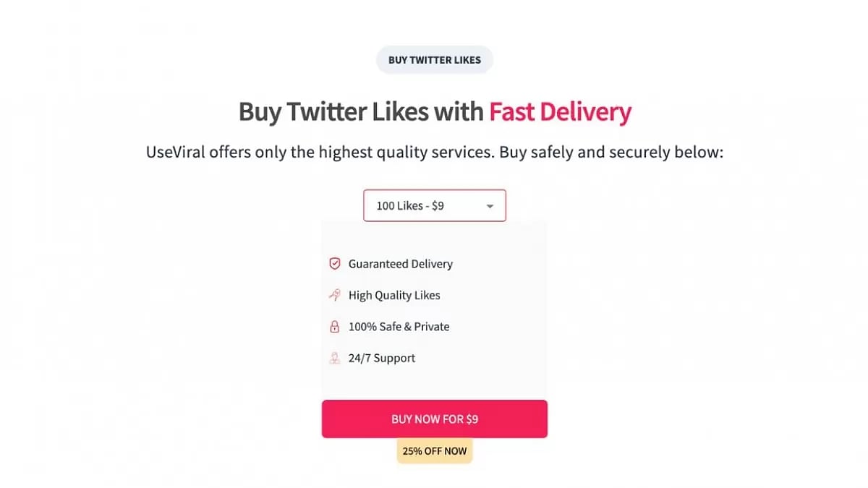
Task: Expand the dropdown arrow next to 100 Likes - $9
Action: pos(490,205)
